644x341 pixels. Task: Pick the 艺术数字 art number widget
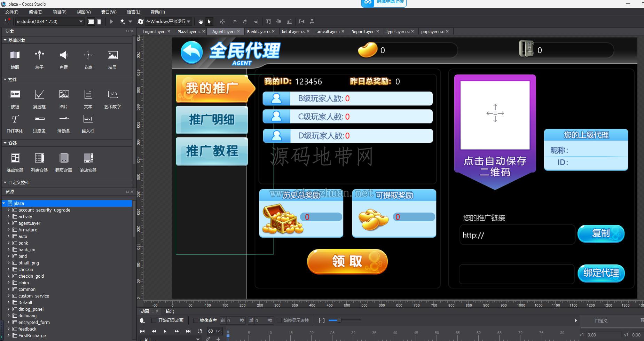[112, 94]
